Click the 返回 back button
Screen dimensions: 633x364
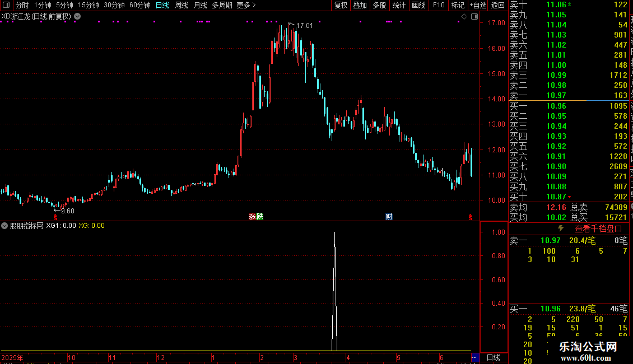coord(498,5)
